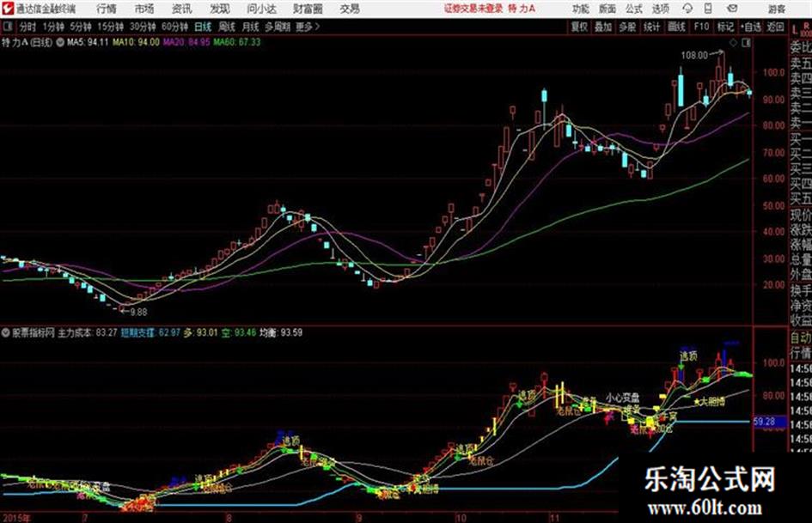The image size is (812, 523).
Task: Switch to the 5分钟 period tab
Action: tap(80, 27)
